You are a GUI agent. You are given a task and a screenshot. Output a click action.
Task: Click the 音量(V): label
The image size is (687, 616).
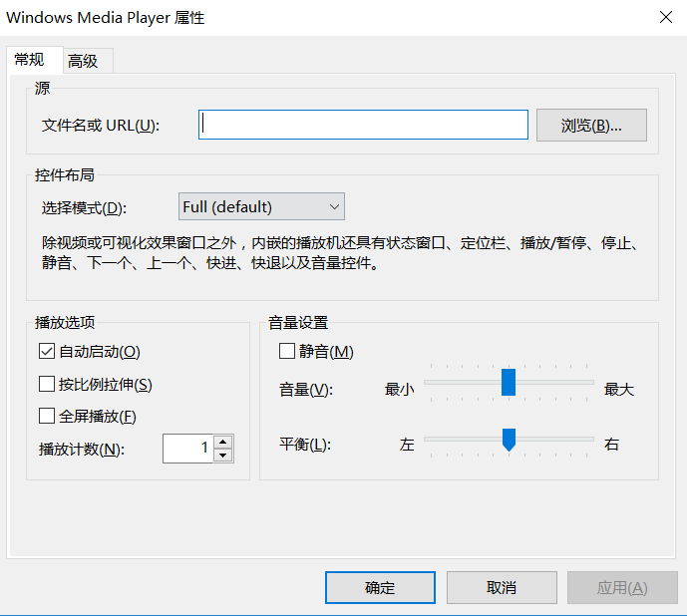coord(306,390)
